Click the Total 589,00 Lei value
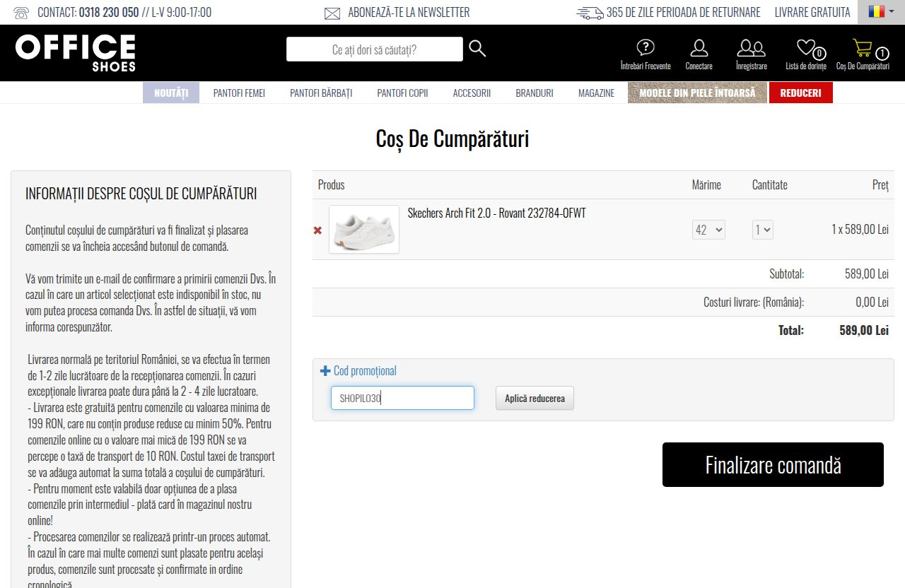The image size is (905, 588). click(863, 330)
